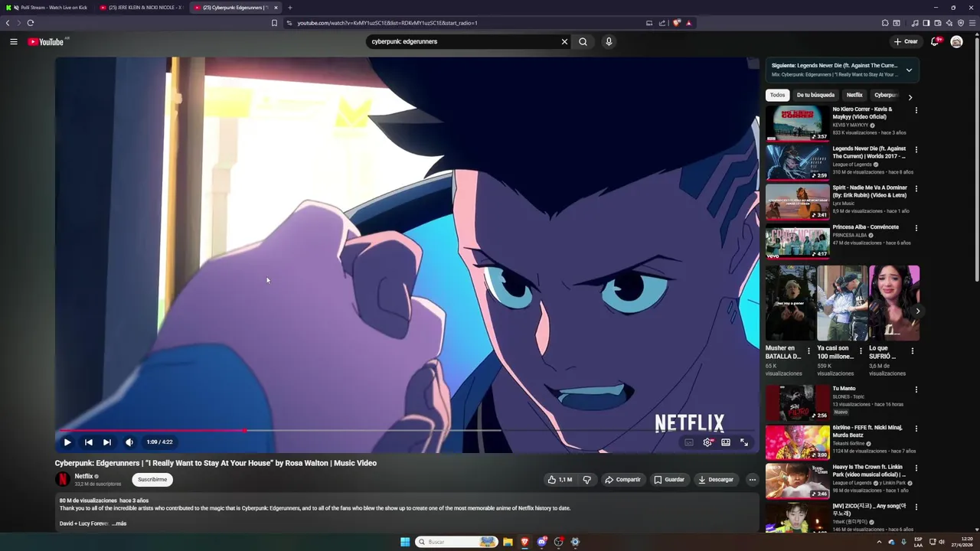Show next Shorts with arrow

(x=917, y=311)
